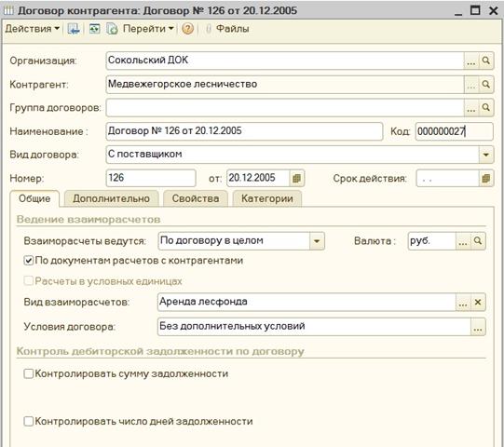
Task: Open calendar picker for contract date
Action: click(x=296, y=178)
